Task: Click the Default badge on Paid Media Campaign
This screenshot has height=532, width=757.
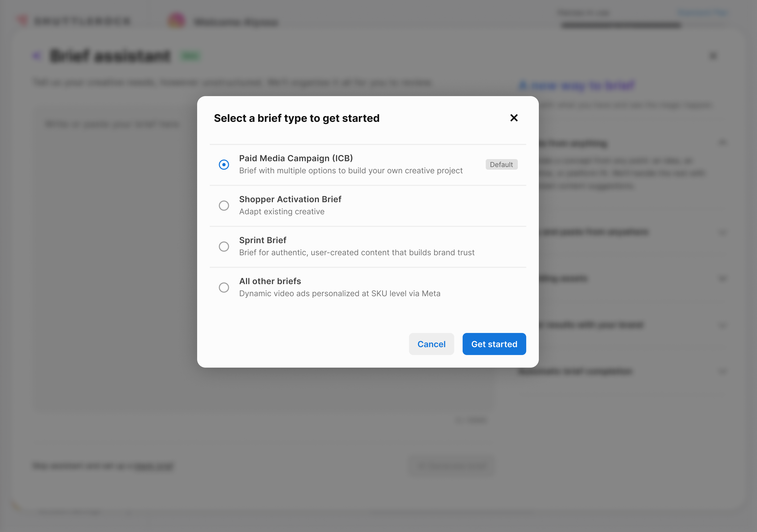Action: click(501, 164)
